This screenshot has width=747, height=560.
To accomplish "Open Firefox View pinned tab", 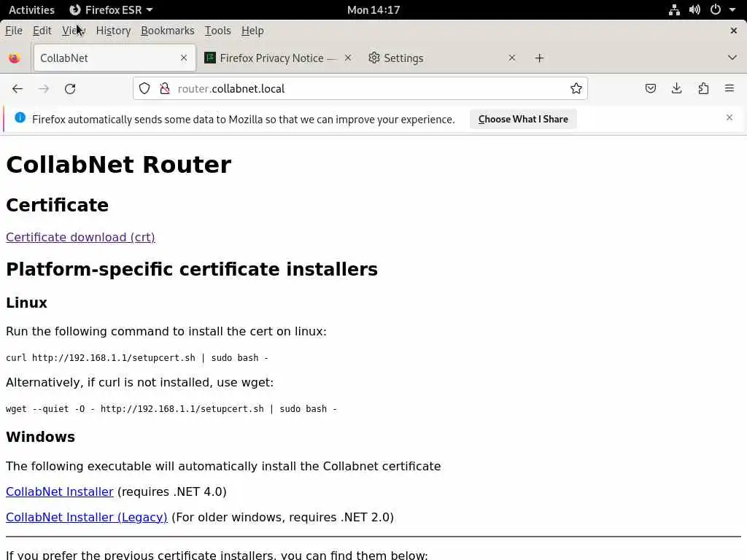I will [15, 58].
